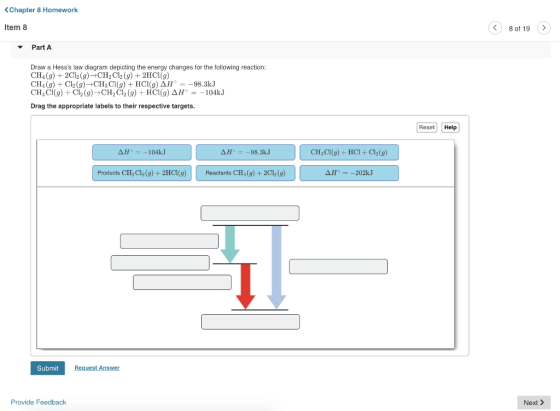Return to Chapter 8 Homework

pyautogui.click(x=41, y=10)
